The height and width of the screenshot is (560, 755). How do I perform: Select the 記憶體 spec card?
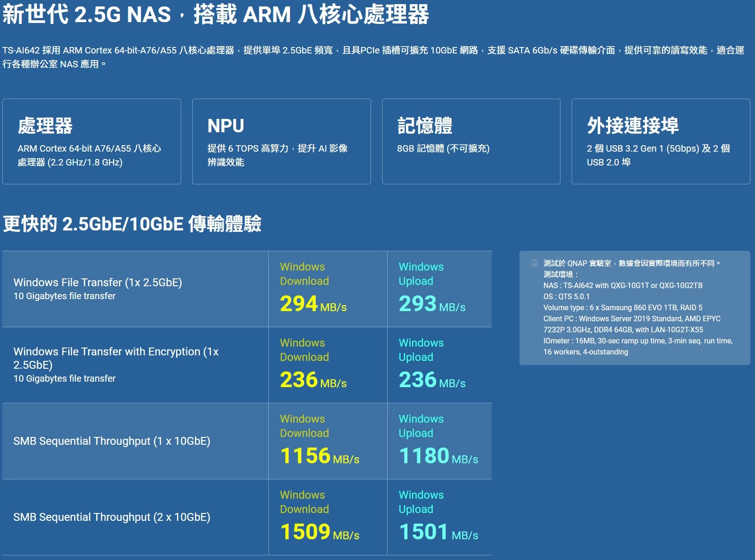click(471, 141)
